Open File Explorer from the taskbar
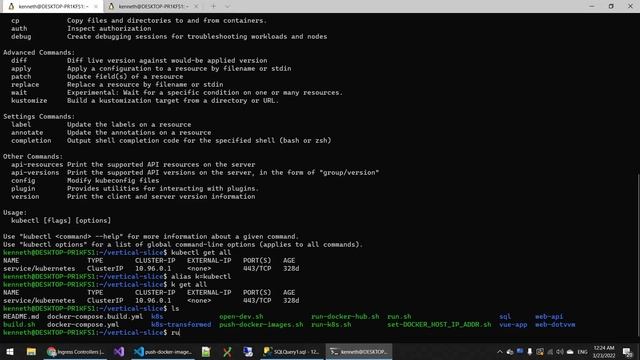The image size is (640, 360). (31, 351)
